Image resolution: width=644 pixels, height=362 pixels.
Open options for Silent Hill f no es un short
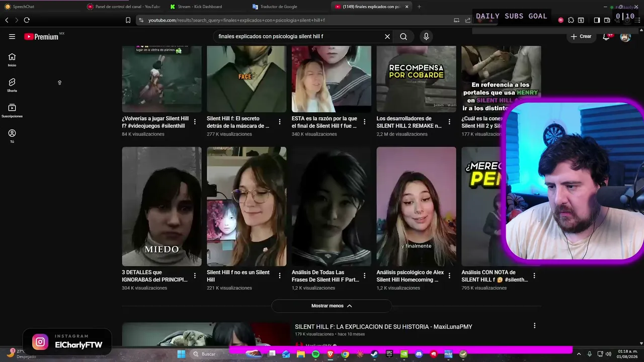(280, 276)
